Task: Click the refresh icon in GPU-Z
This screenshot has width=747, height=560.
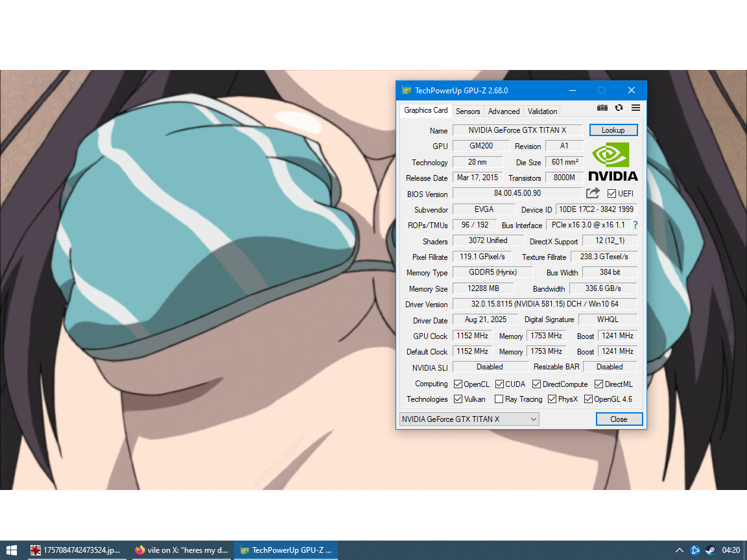Action: pos(619,108)
